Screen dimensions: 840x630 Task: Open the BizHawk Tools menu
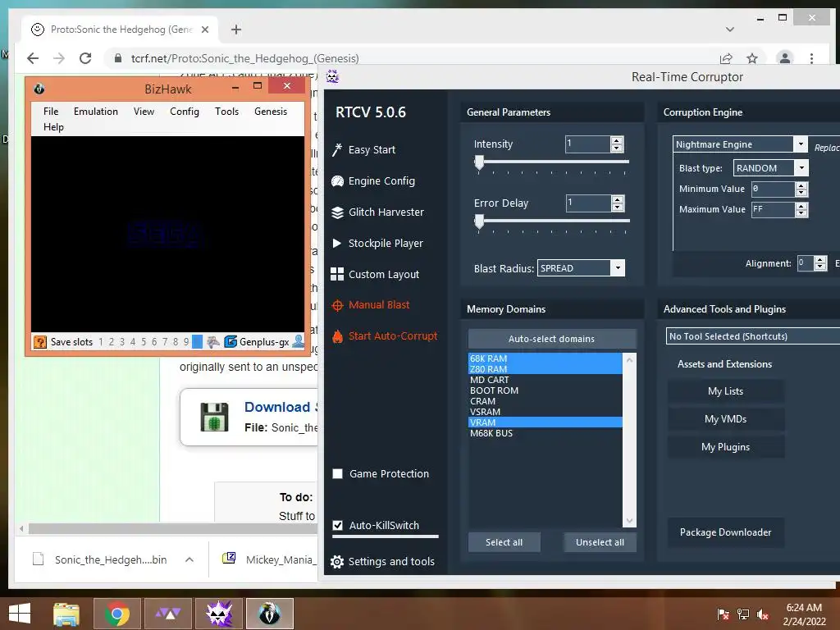pyautogui.click(x=226, y=112)
